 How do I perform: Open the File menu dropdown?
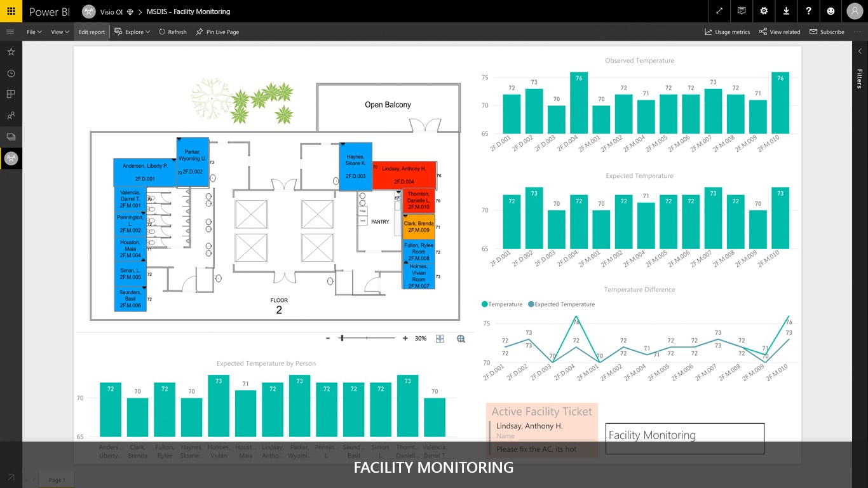coord(34,32)
